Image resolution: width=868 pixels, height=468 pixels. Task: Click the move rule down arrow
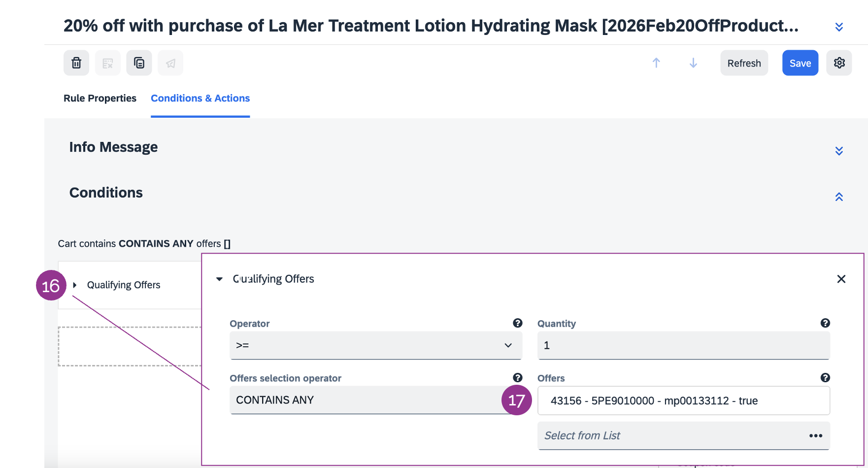pos(693,63)
